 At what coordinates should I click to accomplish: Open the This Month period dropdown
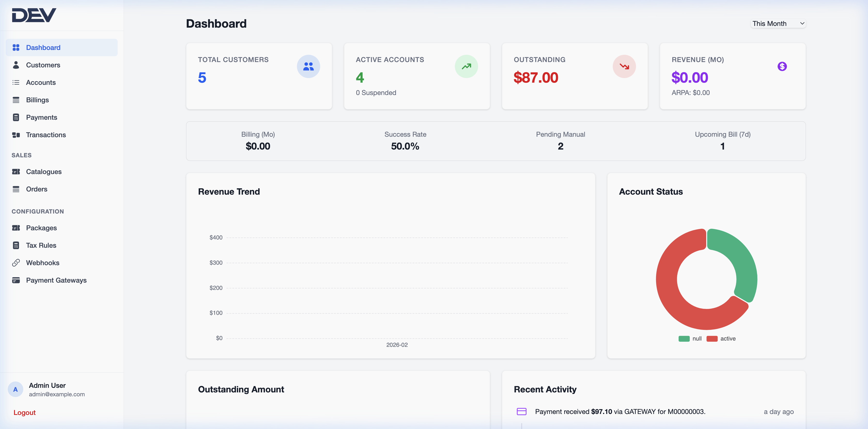[x=778, y=23]
